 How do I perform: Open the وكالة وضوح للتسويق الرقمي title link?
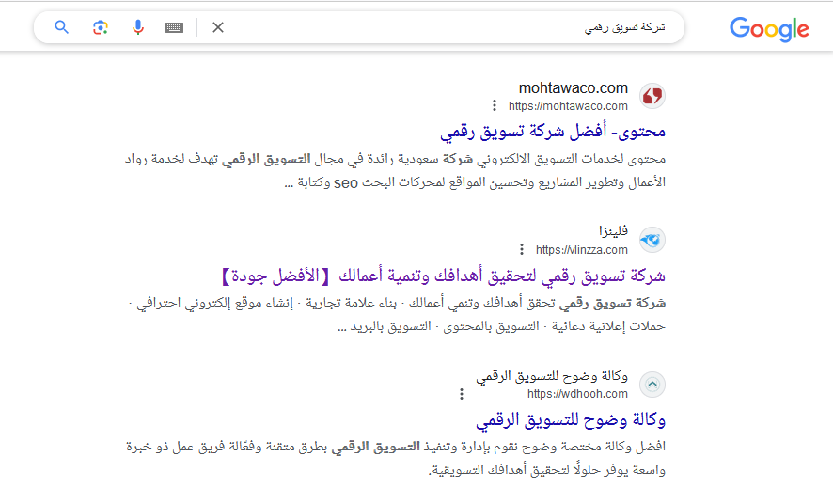(571, 420)
